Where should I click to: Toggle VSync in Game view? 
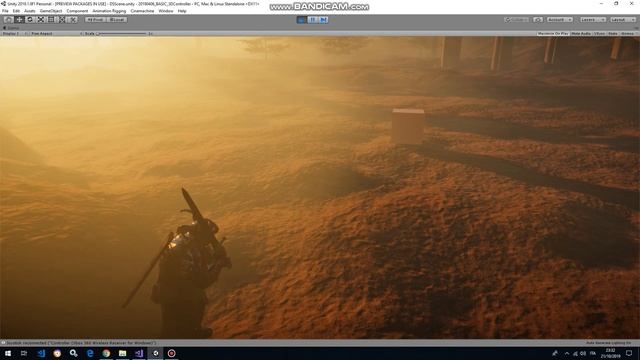point(600,33)
